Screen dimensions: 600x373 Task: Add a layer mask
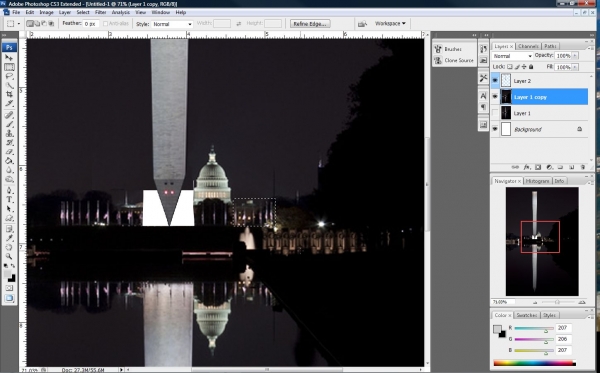click(538, 167)
